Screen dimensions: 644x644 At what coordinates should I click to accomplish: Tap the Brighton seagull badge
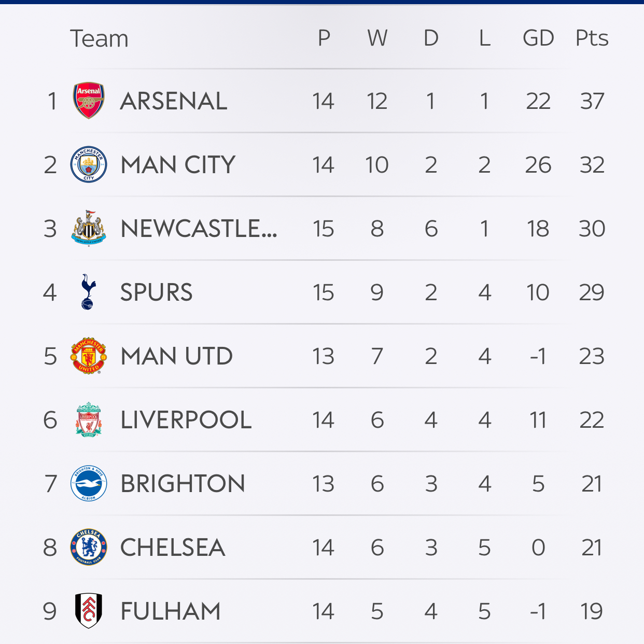click(x=89, y=483)
